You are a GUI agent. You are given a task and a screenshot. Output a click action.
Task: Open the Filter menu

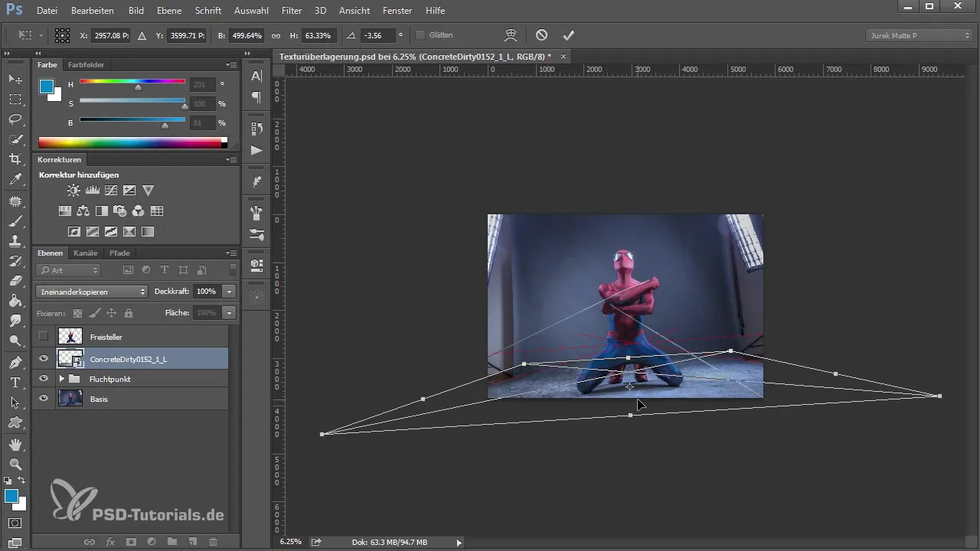point(291,11)
